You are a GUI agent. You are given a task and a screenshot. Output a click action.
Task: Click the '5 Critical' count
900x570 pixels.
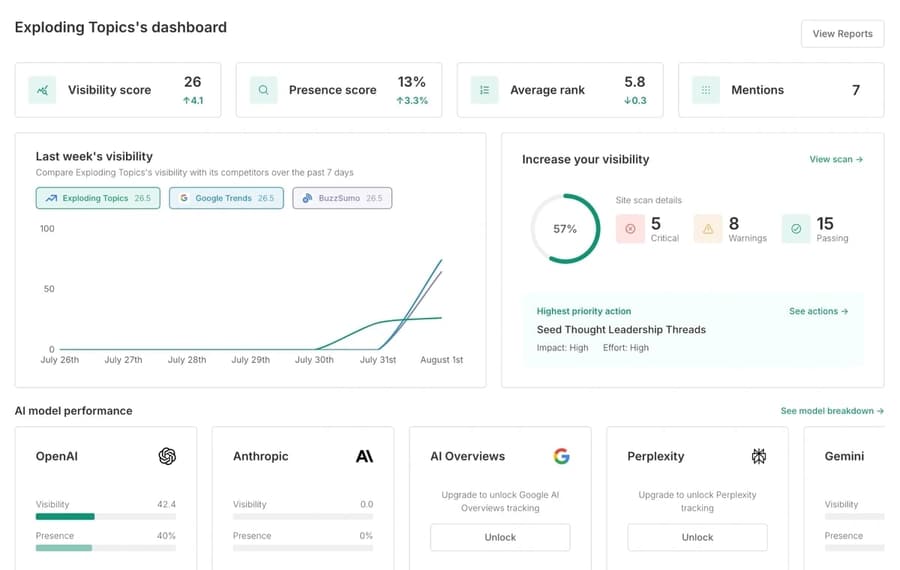[x=665, y=229]
